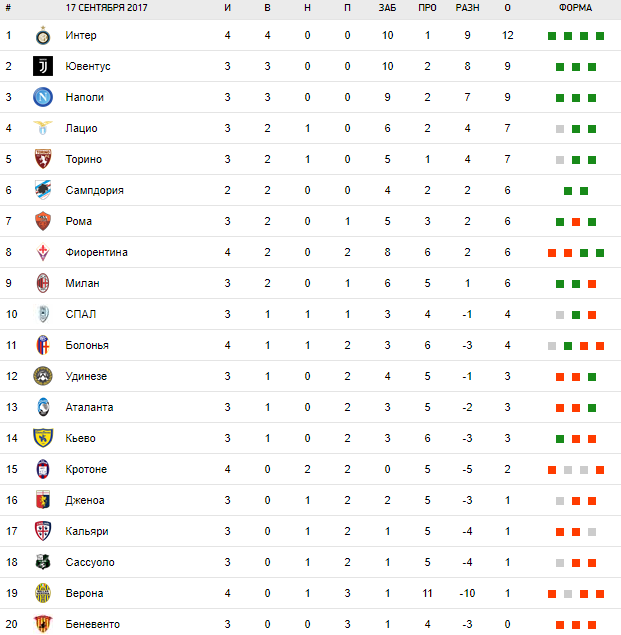Click Lazio's gray draw form square
This screenshot has height=635, width=621.
click(x=560, y=129)
